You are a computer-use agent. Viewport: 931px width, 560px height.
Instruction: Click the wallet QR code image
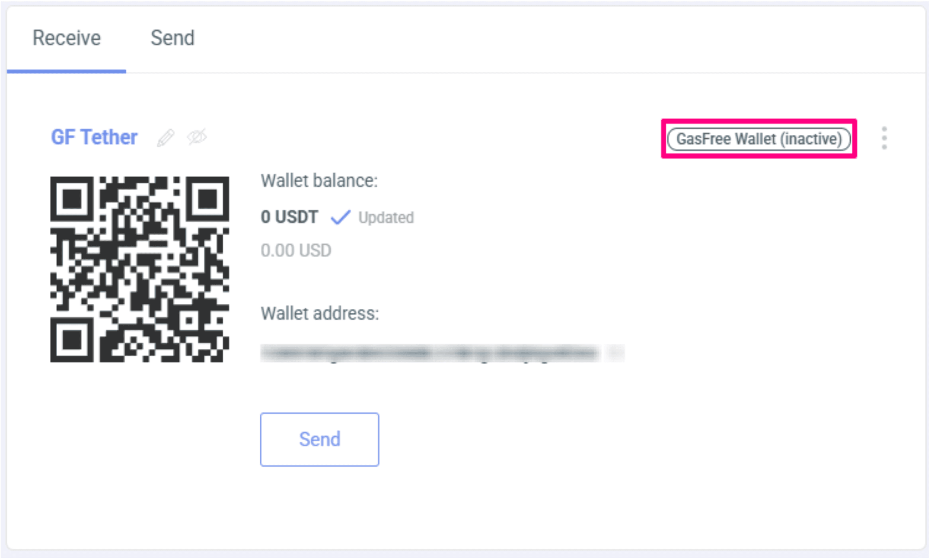[140, 269]
